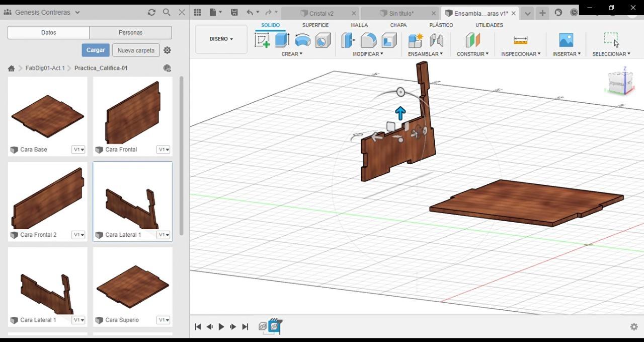Viewport: 644px width, 342px height.
Task: Open the Diseño workspace dropdown
Action: pyautogui.click(x=221, y=39)
